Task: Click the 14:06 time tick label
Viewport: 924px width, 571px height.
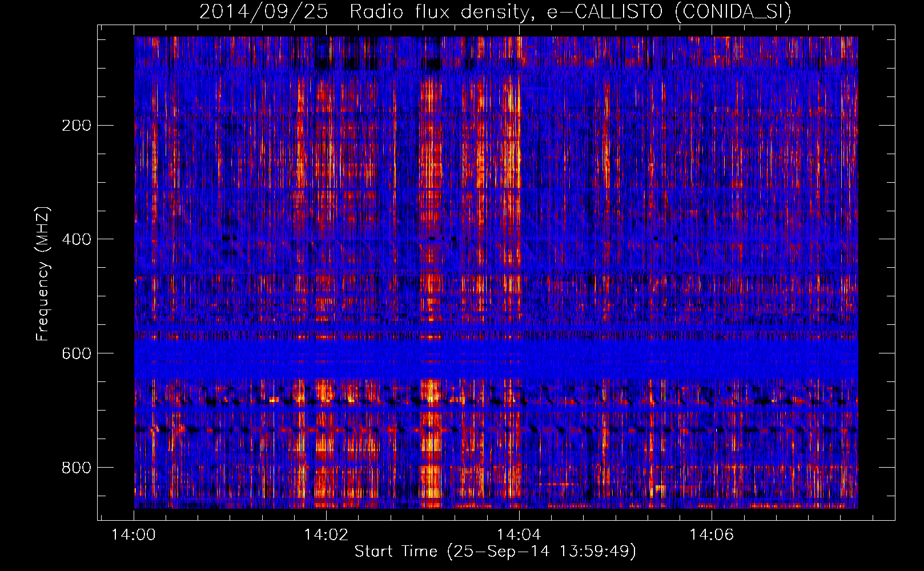Action: (711, 534)
